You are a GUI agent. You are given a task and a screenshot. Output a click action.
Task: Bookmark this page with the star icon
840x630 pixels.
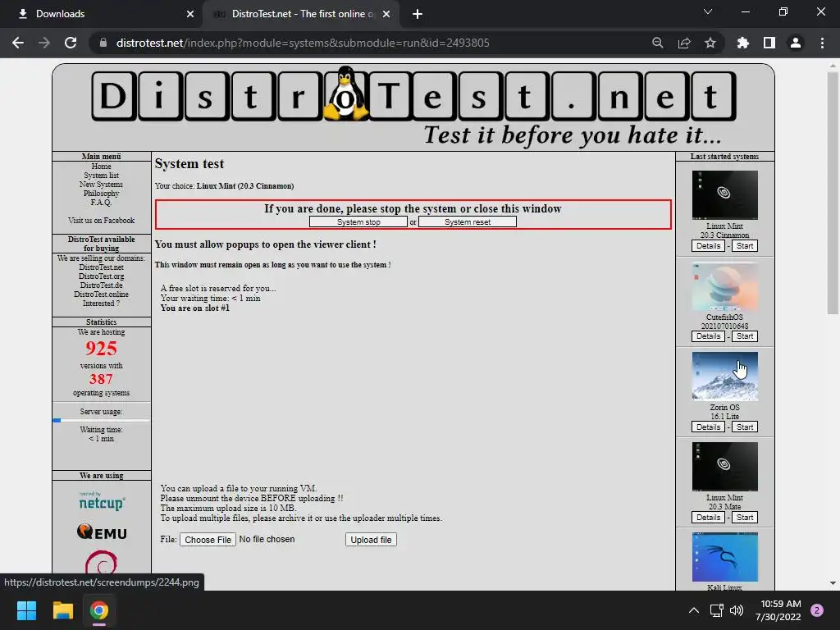[710, 43]
